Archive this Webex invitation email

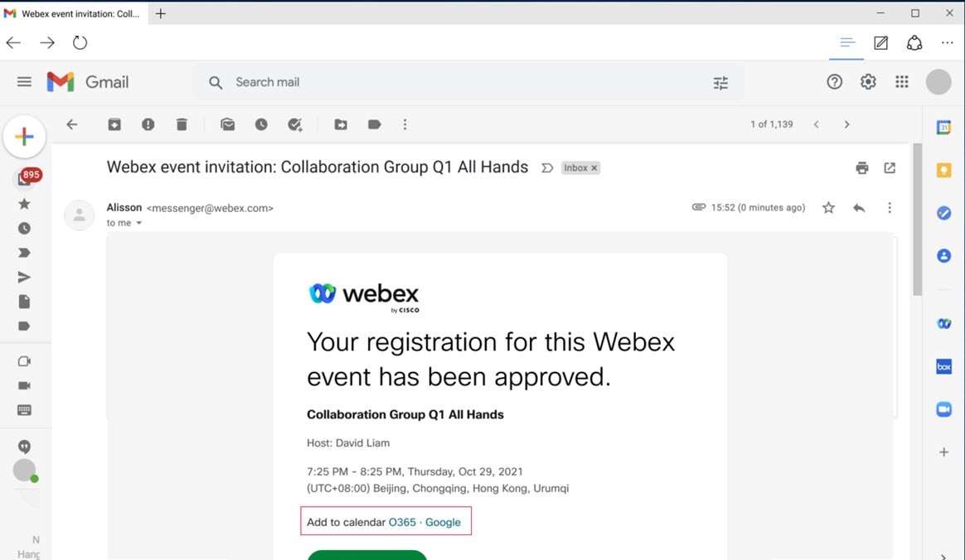click(114, 124)
